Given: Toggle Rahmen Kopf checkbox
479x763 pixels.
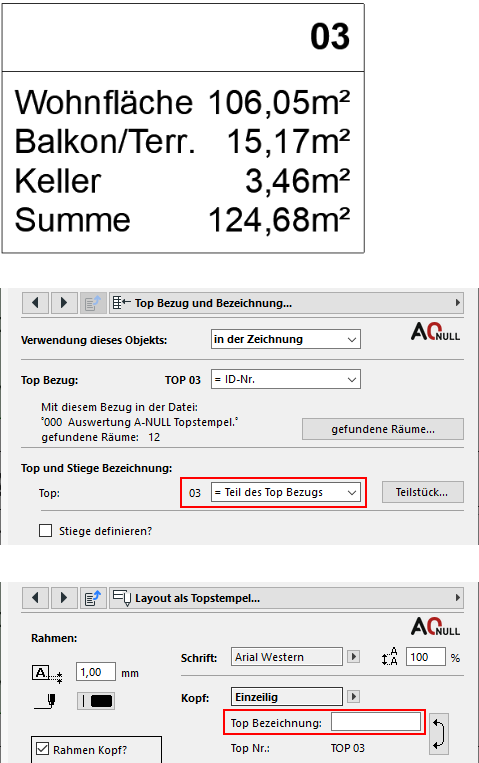Looking at the screenshot, I should [x=43, y=749].
